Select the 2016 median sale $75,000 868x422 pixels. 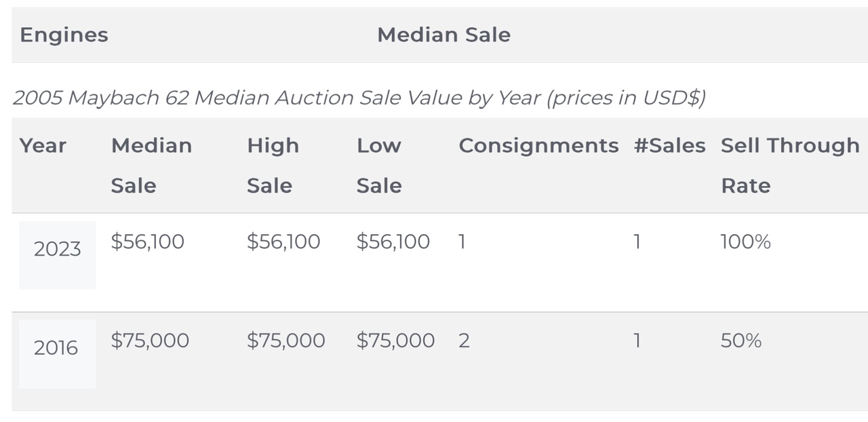[x=150, y=341]
